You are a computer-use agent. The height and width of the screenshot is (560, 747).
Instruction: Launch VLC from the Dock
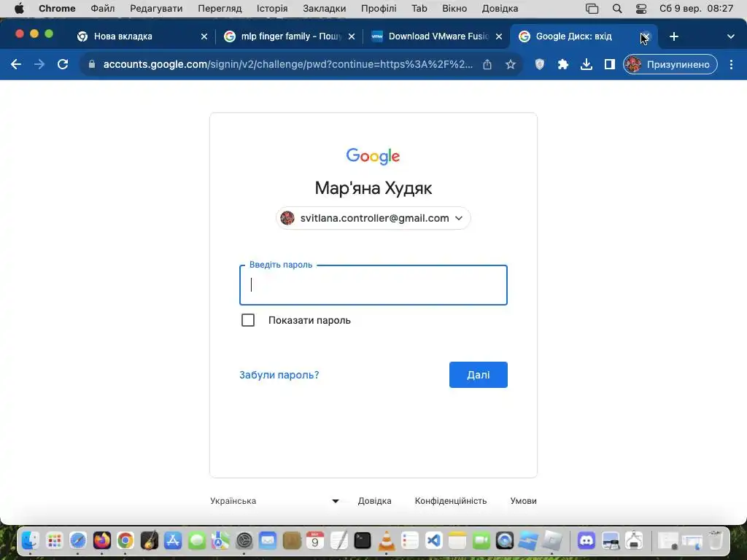click(x=387, y=541)
